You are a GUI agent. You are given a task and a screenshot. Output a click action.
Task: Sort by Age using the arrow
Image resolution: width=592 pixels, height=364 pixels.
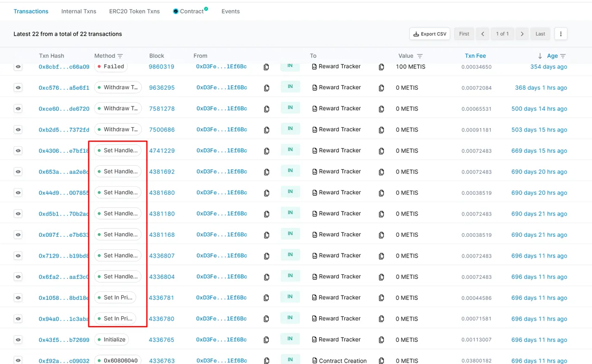pos(540,56)
